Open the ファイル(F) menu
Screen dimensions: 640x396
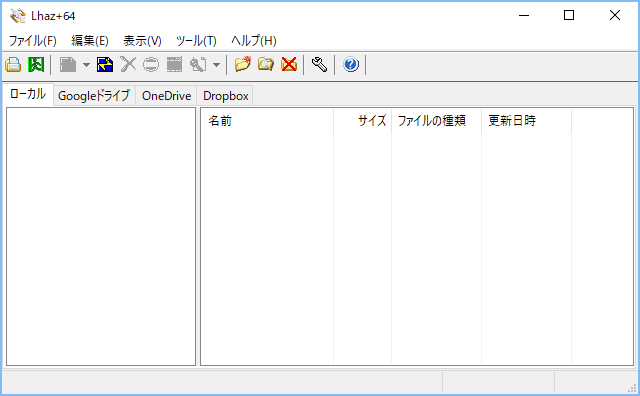[33, 40]
